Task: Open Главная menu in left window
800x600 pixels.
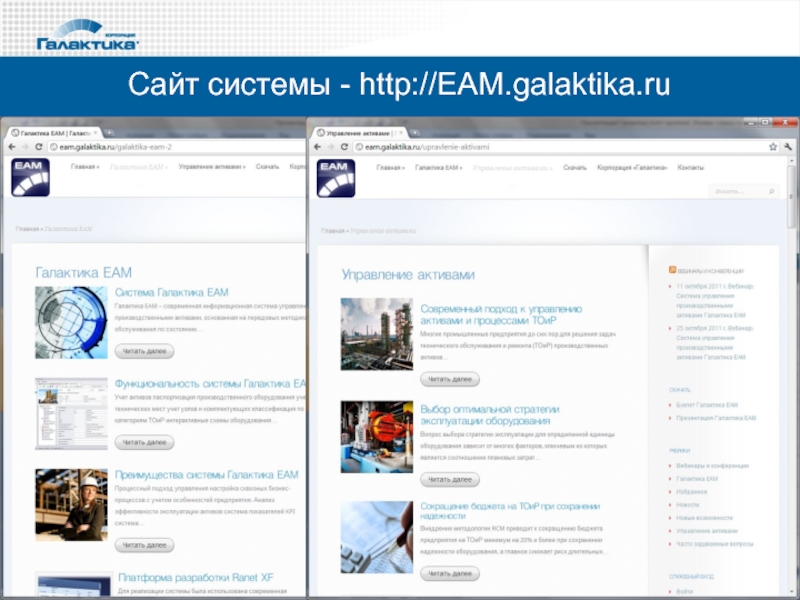Action: click(85, 167)
